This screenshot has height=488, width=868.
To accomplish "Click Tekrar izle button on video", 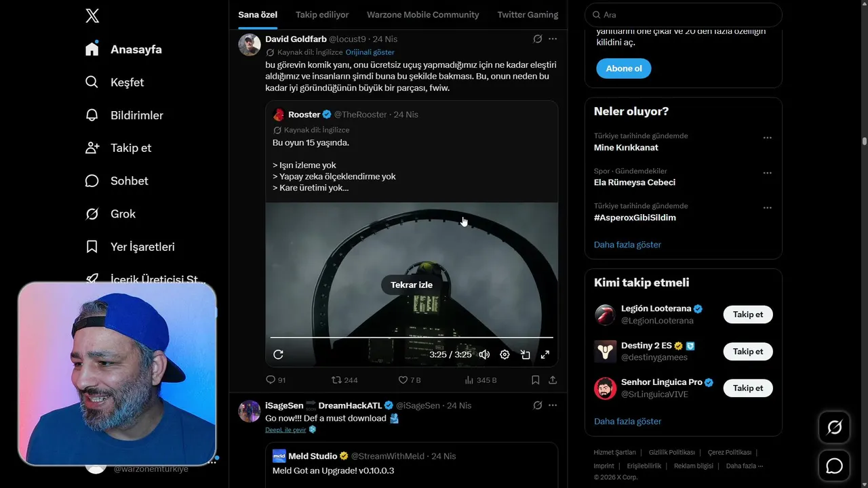I will pos(412,285).
